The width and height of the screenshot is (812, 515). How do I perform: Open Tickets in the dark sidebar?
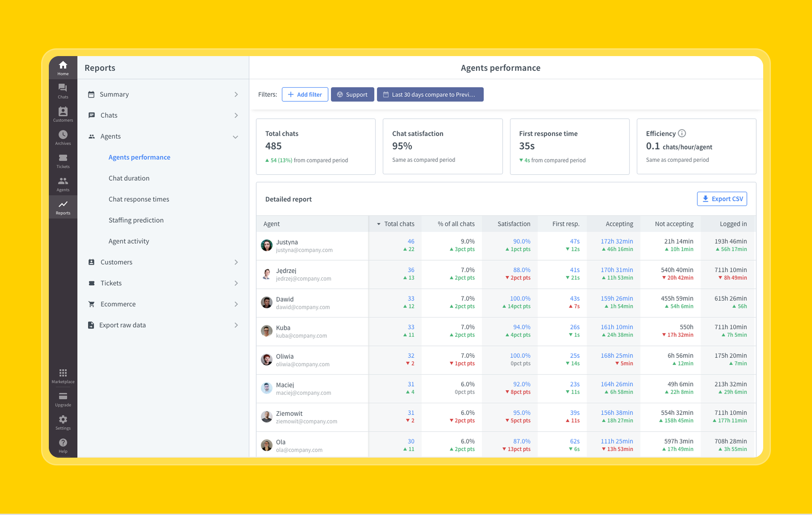[63, 161]
